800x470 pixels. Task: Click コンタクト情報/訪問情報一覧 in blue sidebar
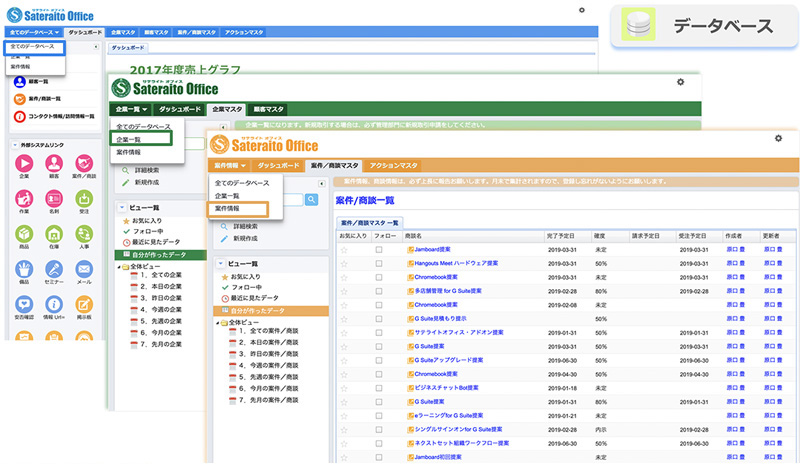(61, 116)
